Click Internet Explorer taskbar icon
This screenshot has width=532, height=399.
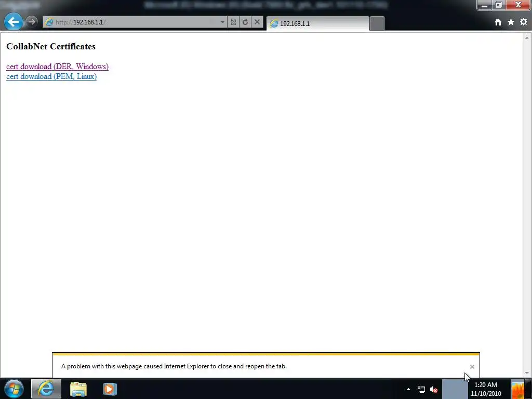coord(46,389)
